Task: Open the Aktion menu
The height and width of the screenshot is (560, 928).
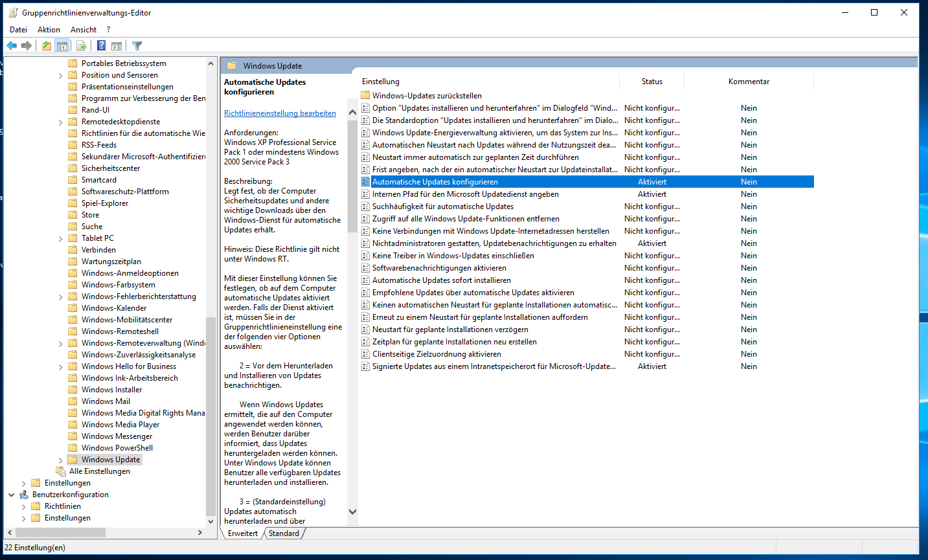Action: 49,30
